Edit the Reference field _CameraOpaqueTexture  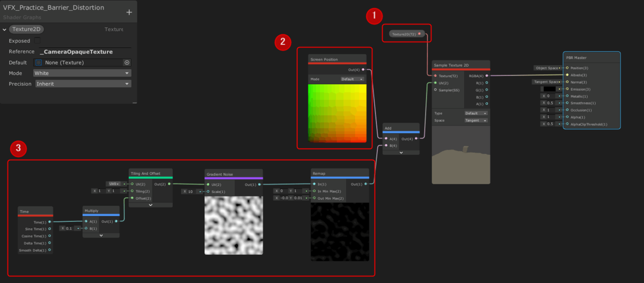point(85,52)
